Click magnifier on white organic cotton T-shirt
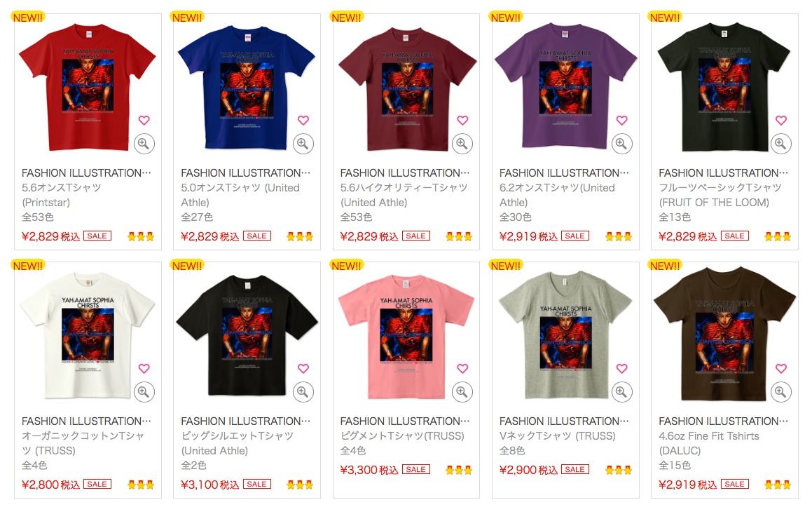Screen dimensions: 812x507 pos(144,392)
